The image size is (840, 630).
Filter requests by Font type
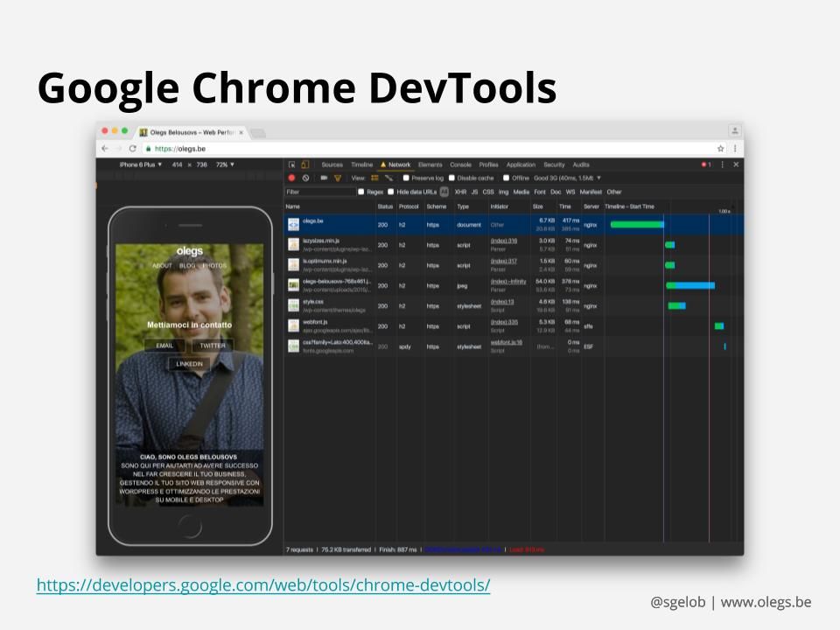[x=540, y=192]
